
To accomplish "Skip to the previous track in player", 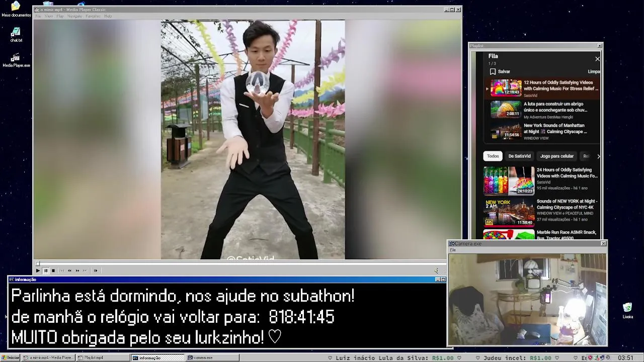I will tap(62, 270).
